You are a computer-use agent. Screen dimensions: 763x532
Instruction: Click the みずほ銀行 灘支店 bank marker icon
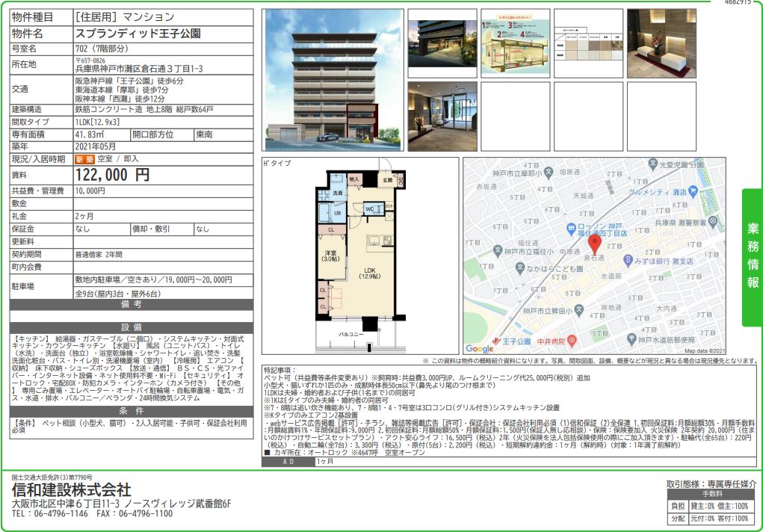628,261
